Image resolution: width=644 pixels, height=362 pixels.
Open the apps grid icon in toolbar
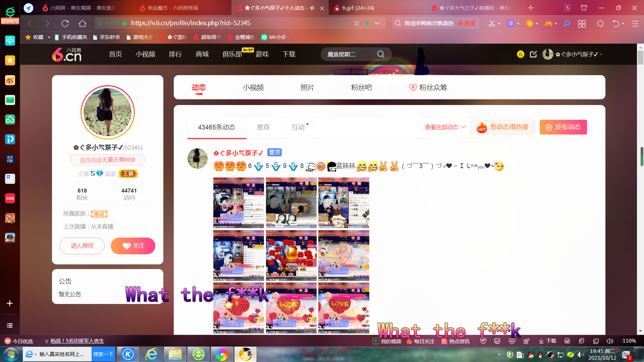coord(582,23)
